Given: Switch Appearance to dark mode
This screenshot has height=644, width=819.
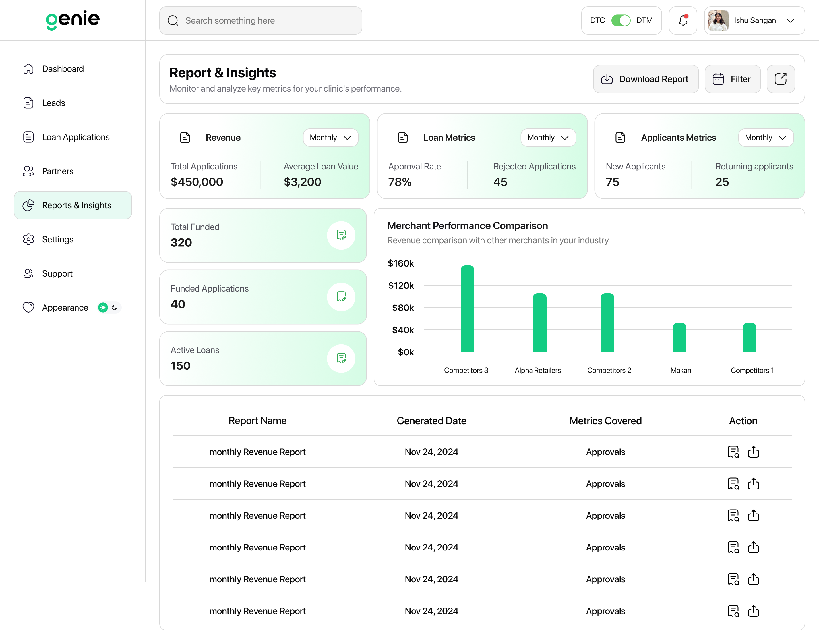Looking at the screenshot, I should [115, 308].
